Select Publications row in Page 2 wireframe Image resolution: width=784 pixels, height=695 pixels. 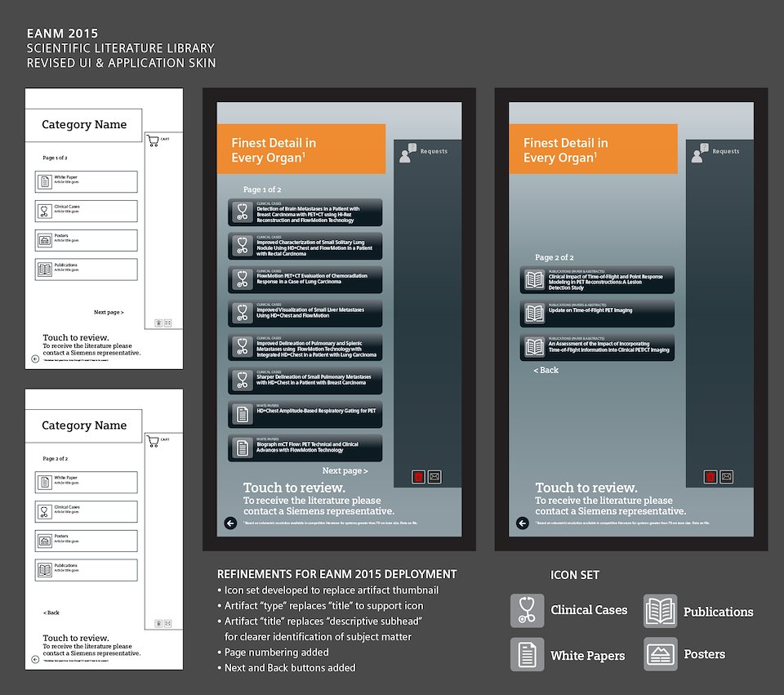[x=86, y=570]
